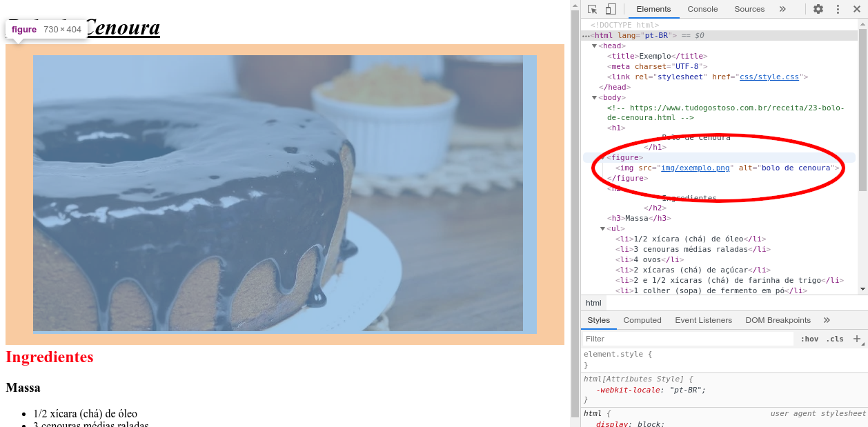868x427 pixels.
Task: Toggle the :hov element state panel
Action: coord(809,339)
